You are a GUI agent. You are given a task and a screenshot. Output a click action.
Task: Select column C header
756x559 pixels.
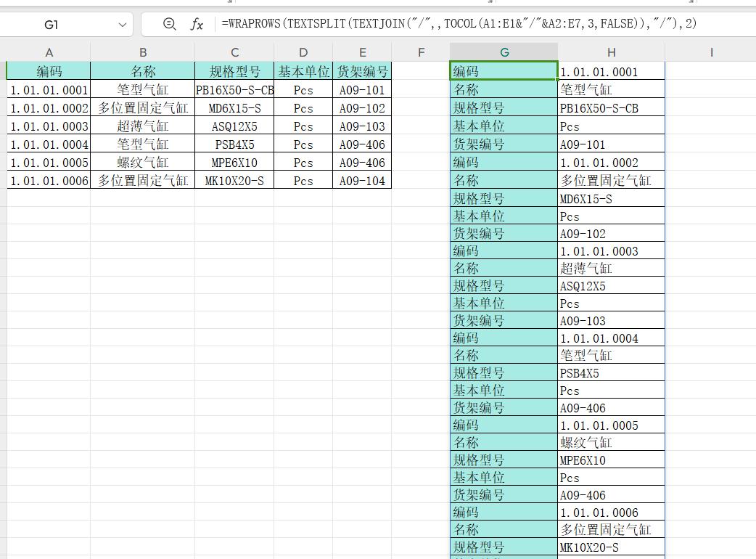click(235, 52)
